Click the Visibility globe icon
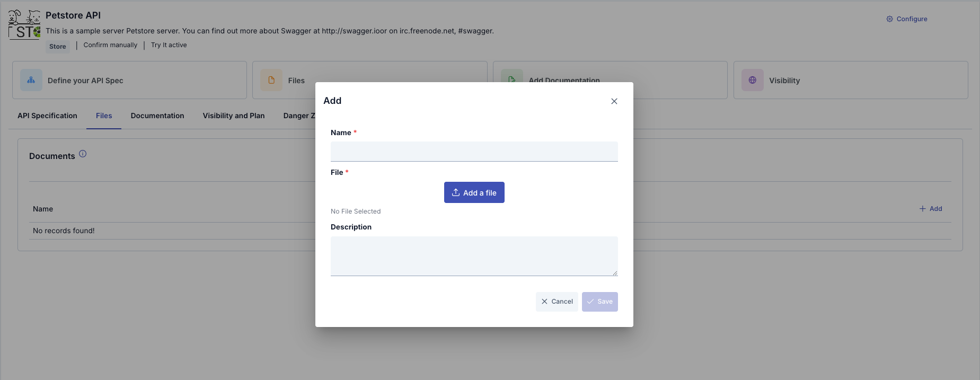 (x=752, y=81)
